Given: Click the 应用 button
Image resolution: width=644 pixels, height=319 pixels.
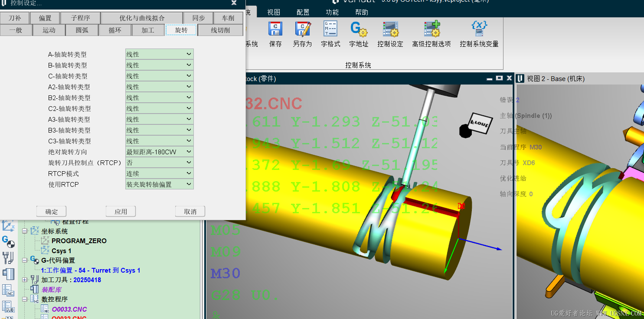Looking at the screenshot, I should tap(121, 212).
